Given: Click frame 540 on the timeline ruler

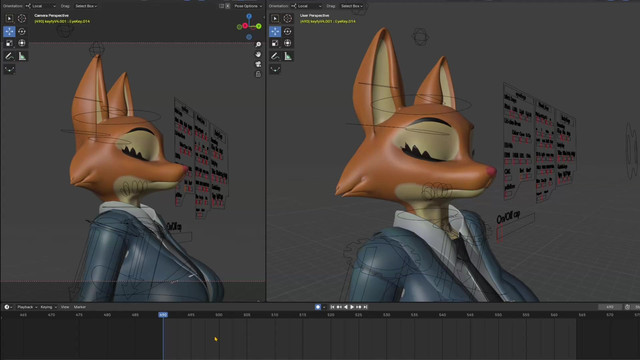Looking at the screenshot, I should 442,315.
